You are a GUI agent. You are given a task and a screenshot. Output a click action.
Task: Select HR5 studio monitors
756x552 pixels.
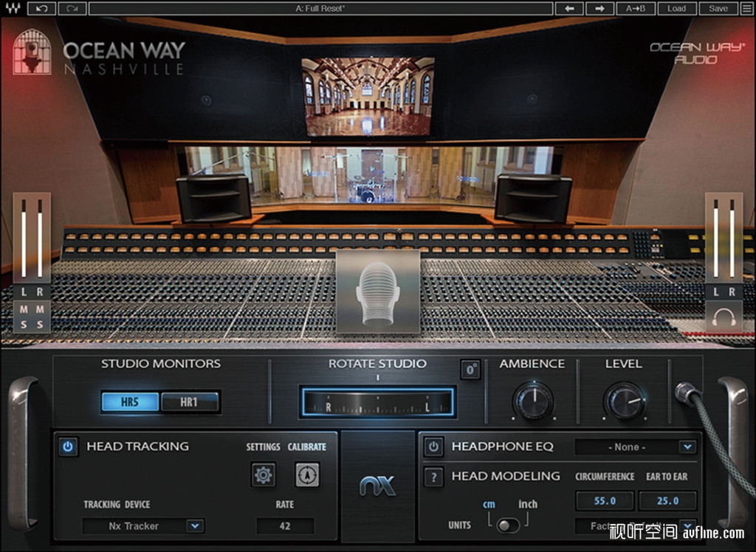[130, 401]
